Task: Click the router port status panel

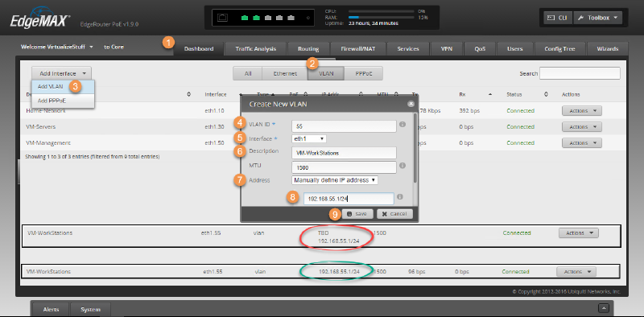Action: pos(264,18)
